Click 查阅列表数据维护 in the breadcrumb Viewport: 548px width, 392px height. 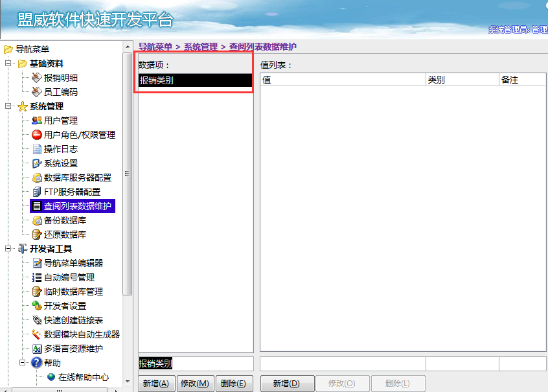click(x=263, y=47)
